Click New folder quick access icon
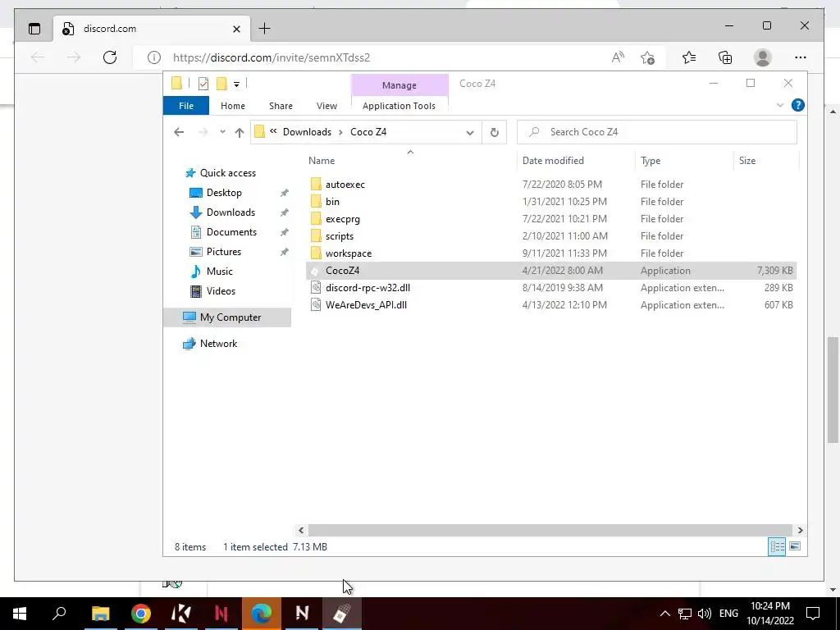Screen dimensions: 840x630 [x=221, y=84]
